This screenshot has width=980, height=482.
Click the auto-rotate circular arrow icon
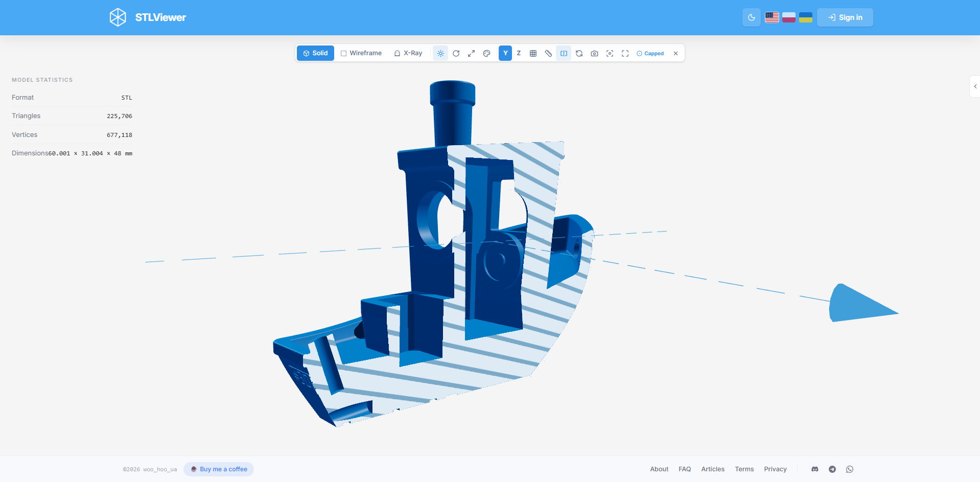[x=456, y=53]
